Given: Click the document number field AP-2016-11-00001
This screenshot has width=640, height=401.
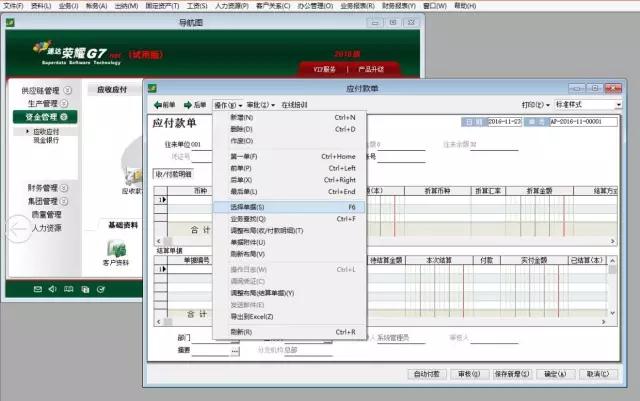Looking at the screenshot, I should tap(583, 121).
